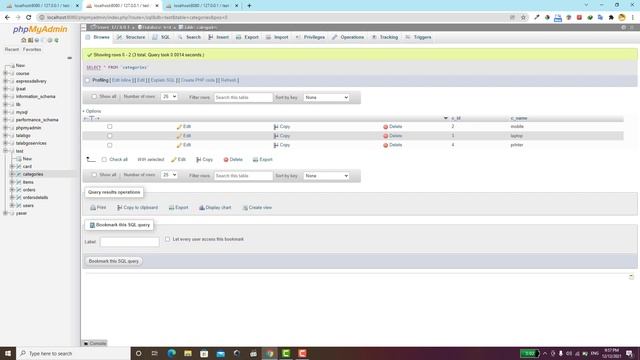Click the Refresh query link
Viewport: 640px width, 360px height.
[228, 80]
